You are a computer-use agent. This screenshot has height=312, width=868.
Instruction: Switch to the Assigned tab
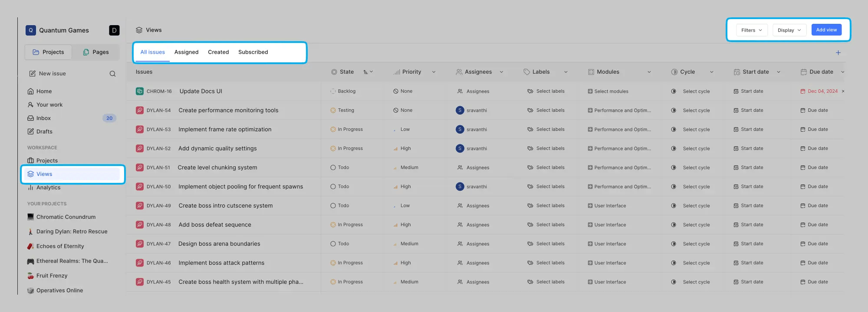pos(186,52)
